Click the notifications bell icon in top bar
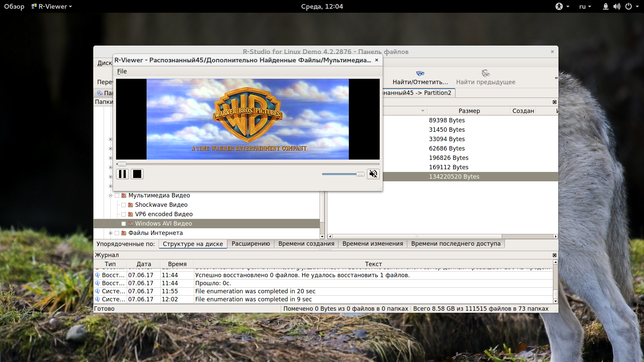The image size is (644, 362). [x=605, y=6]
